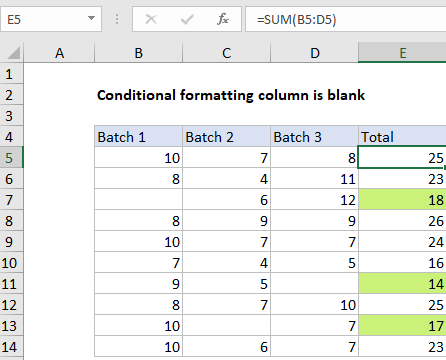Select cell D7 with value 12
The width and height of the screenshot is (446, 360).
(x=315, y=200)
